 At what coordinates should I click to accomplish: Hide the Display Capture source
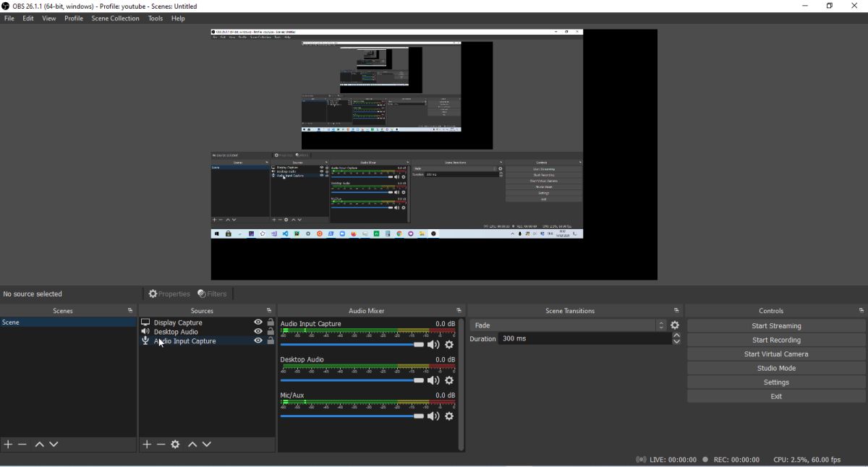258,322
